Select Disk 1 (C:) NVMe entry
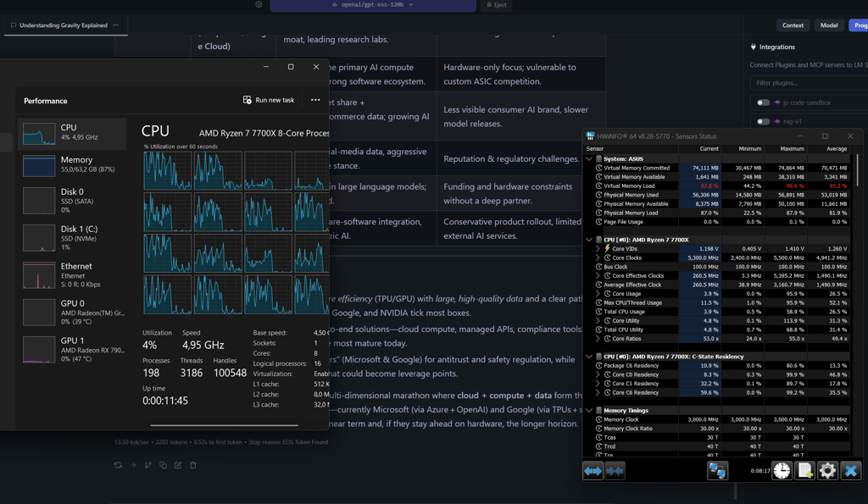The image size is (868, 504). click(72, 238)
